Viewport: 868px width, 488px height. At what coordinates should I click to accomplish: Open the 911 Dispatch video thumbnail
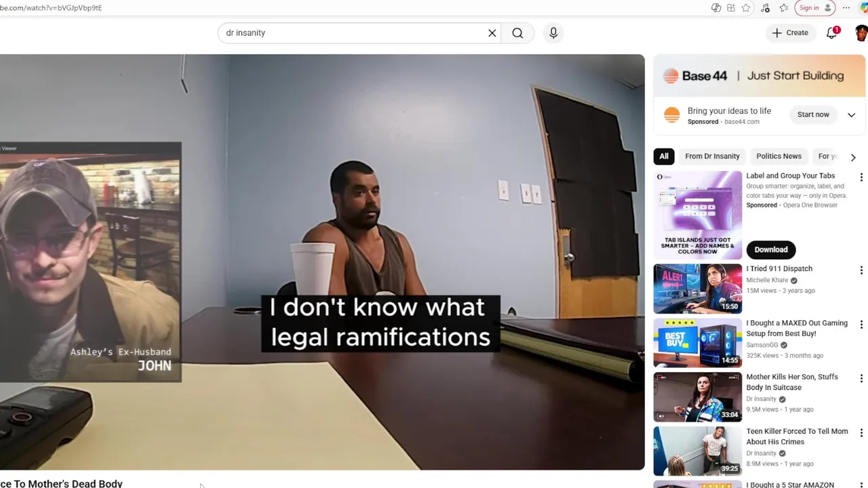[x=698, y=289]
